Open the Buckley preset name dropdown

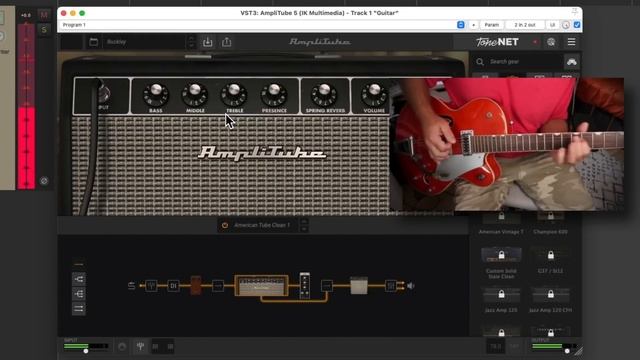click(x=145, y=42)
